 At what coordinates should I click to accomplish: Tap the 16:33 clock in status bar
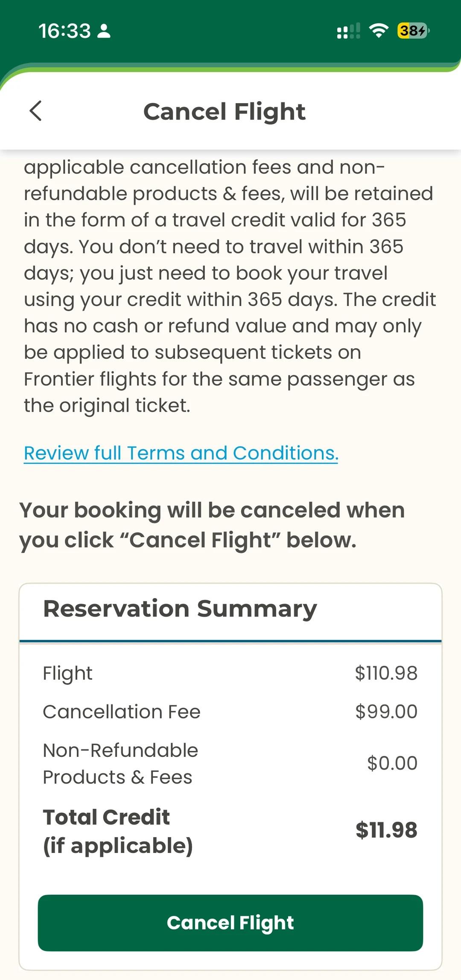64,31
